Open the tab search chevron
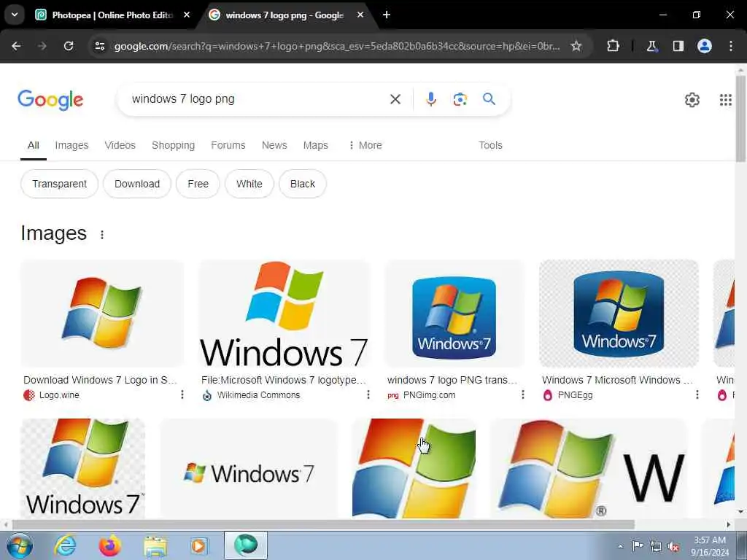Screen dimensions: 747x560 click(15, 15)
